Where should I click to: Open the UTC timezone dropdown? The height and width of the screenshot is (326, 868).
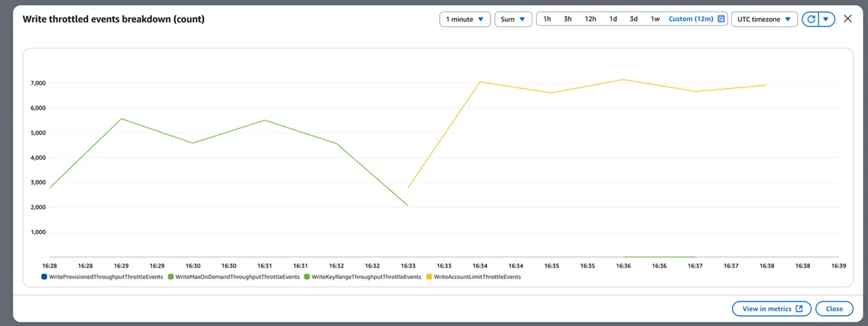coord(765,20)
